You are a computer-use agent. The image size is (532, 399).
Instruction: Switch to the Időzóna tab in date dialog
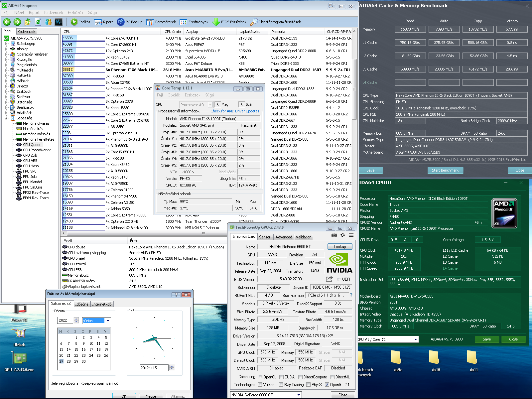pos(82,304)
